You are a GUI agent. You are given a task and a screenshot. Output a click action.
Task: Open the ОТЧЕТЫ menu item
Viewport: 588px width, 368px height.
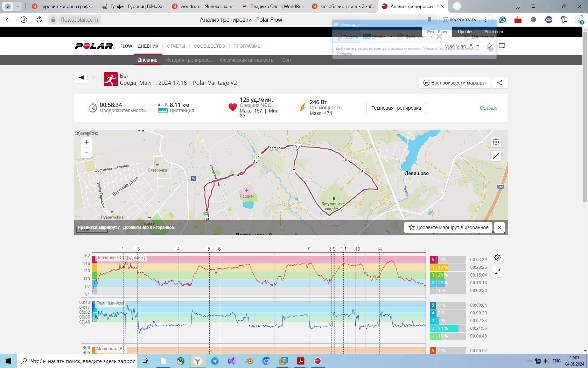click(x=176, y=46)
